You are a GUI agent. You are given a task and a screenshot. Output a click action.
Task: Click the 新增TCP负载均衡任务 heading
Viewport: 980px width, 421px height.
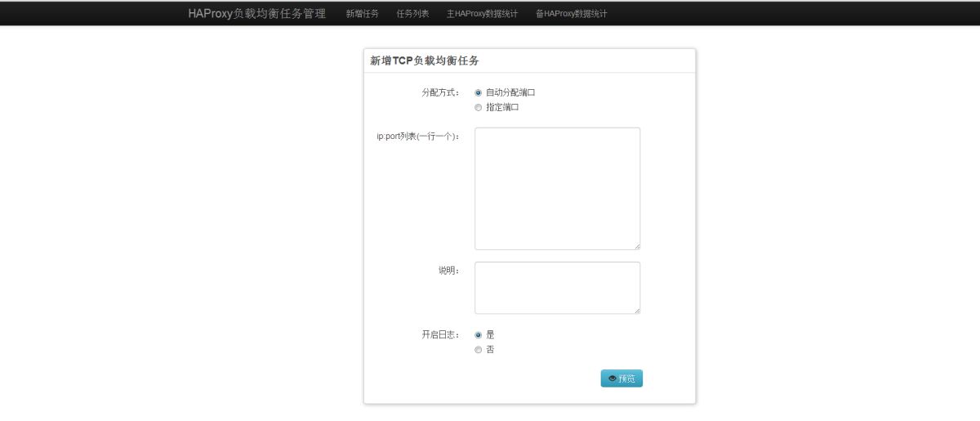coord(424,60)
